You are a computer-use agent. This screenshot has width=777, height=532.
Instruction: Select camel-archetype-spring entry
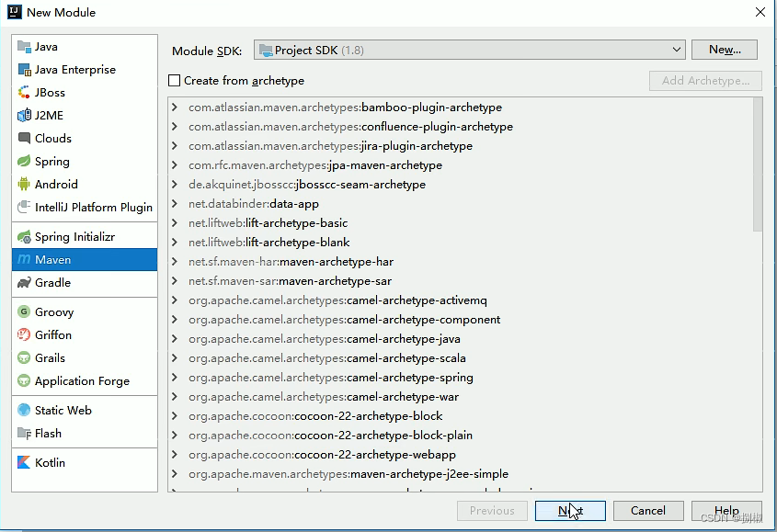[x=330, y=378]
